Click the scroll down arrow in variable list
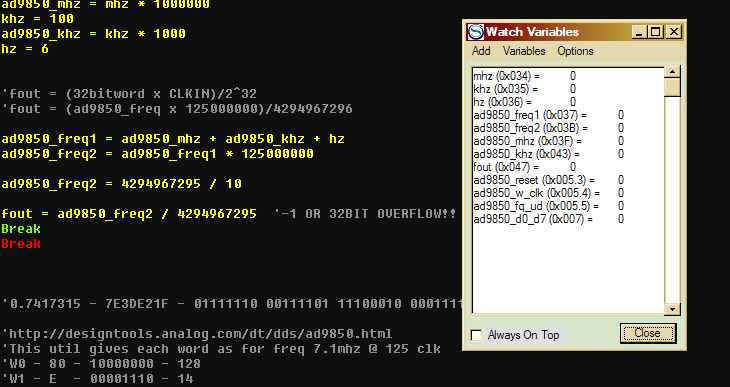Viewport: 730px width, 387px height. pos(672,309)
